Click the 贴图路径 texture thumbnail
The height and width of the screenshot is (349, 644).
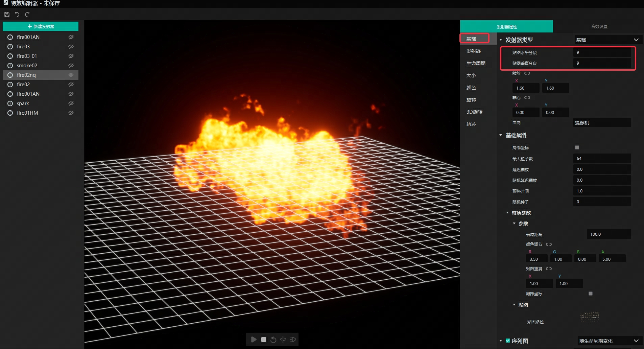click(x=590, y=317)
